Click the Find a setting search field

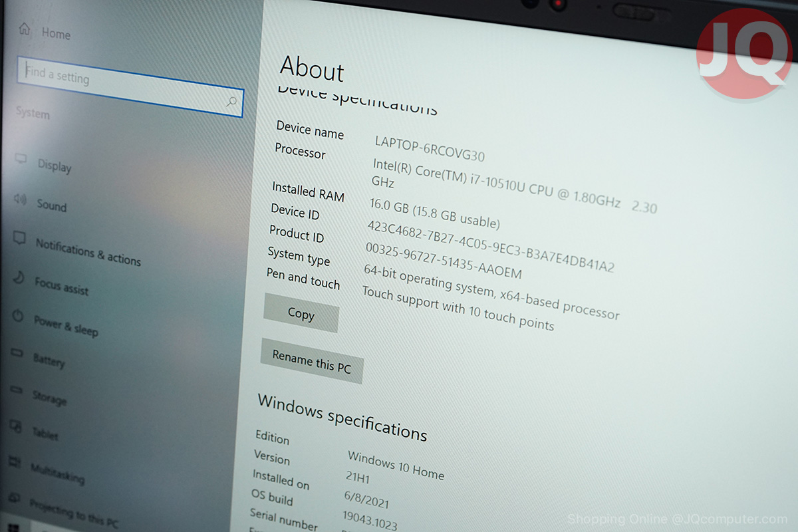click(x=130, y=87)
